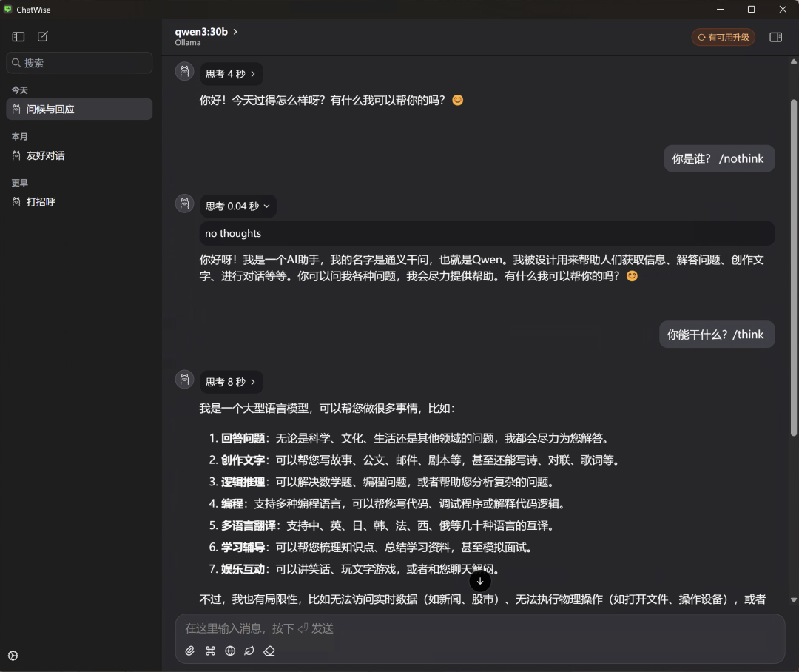This screenshot has height=672, width=799.
Task: Toggle the left sidebar panel icon
Action: 18,37
